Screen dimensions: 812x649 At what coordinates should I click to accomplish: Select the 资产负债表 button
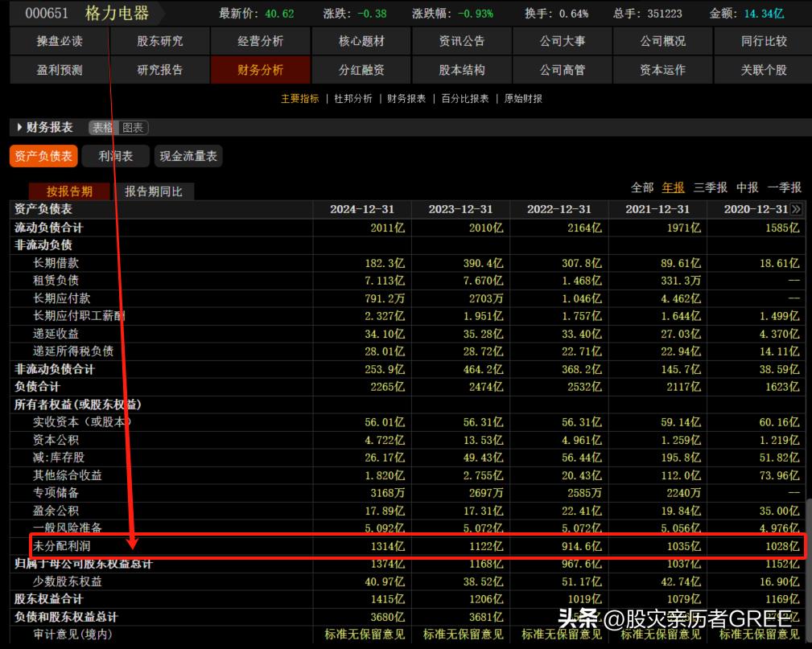43,156
